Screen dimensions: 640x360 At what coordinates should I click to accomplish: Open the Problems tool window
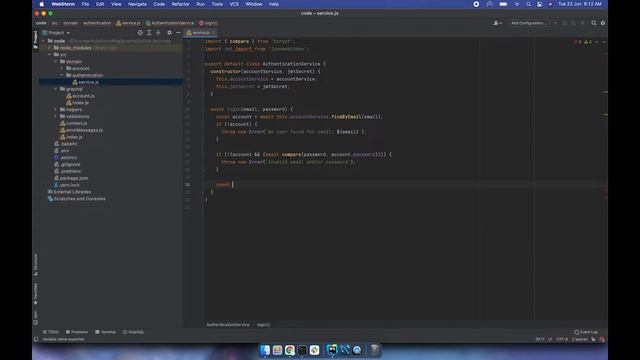point(77,332)
